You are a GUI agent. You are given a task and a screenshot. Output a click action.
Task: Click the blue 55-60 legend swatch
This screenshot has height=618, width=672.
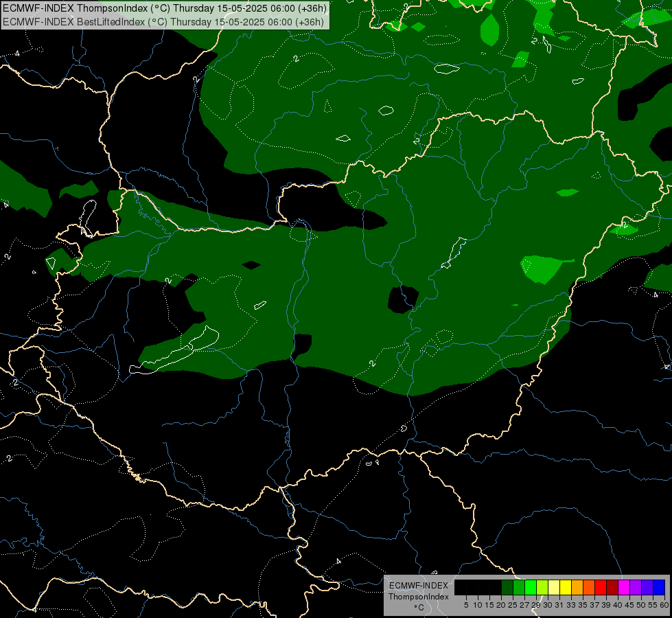pos(659,587)
